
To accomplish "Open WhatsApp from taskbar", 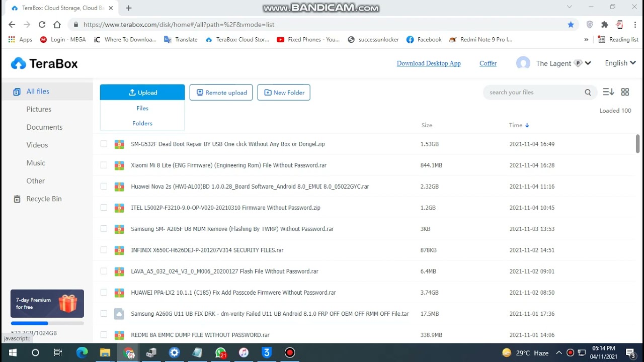I will tap(221, 353).
